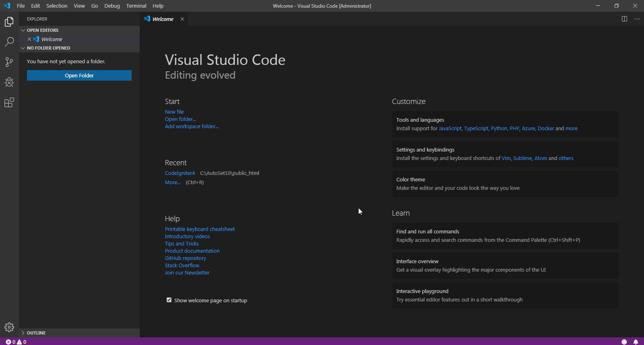644x345 pixels.
Task: Click the Open Folder button
Action: tap(79, 75)
